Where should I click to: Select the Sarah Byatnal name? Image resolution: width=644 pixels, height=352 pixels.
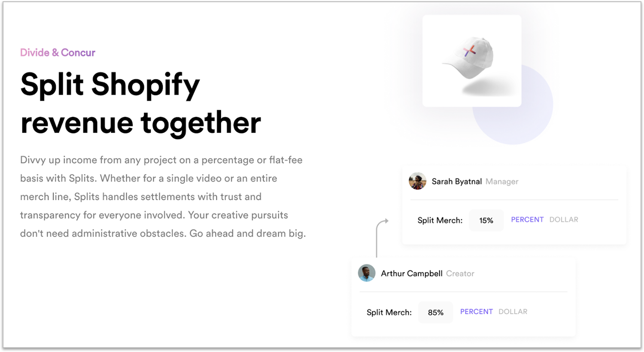pos(456,181)
